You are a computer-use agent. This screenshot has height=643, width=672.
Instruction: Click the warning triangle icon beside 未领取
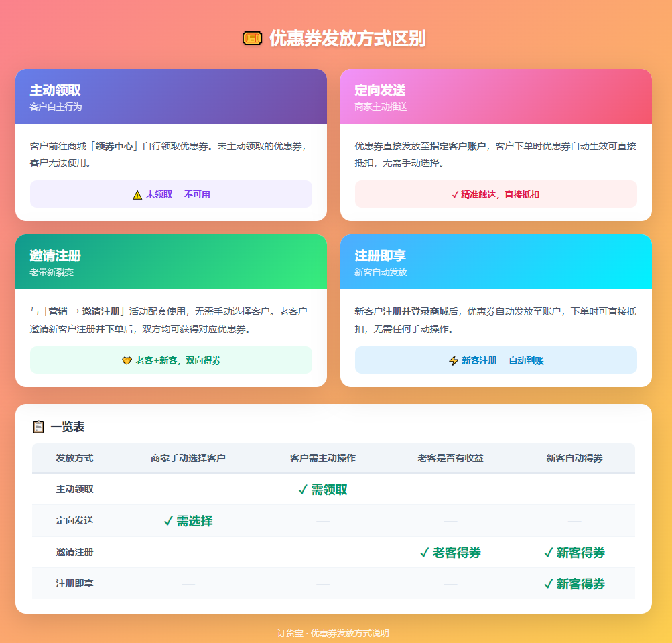137,195
